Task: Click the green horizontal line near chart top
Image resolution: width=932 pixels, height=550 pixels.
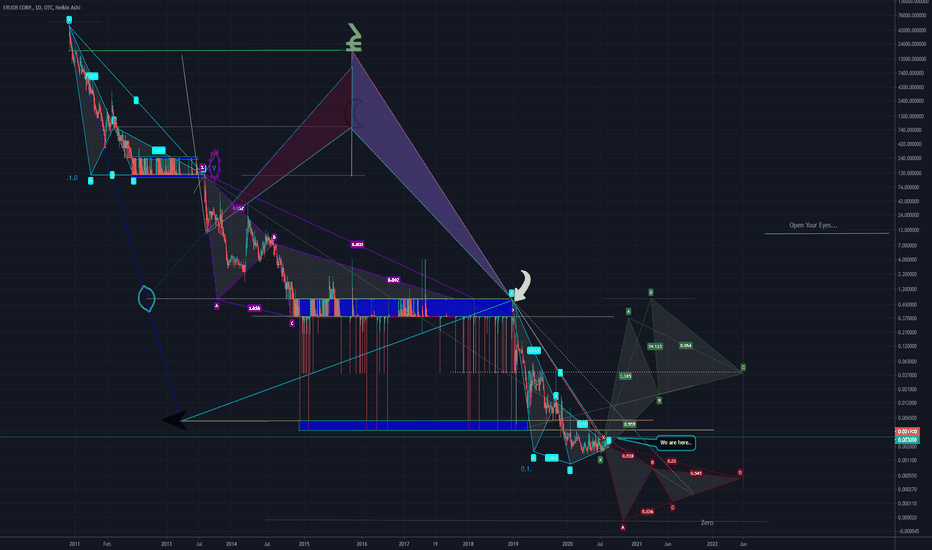Action: pyautogui.click(x=210, y=51)
